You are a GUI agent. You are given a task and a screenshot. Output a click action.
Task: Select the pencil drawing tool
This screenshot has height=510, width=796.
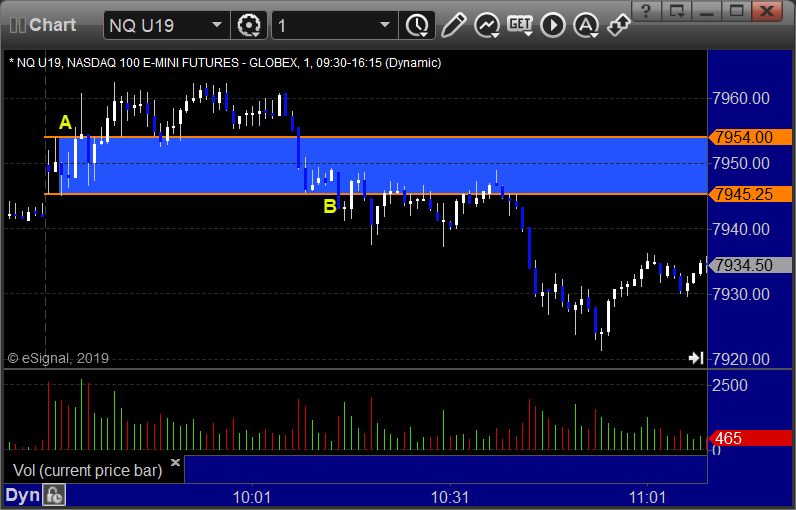tap(453, 25)
